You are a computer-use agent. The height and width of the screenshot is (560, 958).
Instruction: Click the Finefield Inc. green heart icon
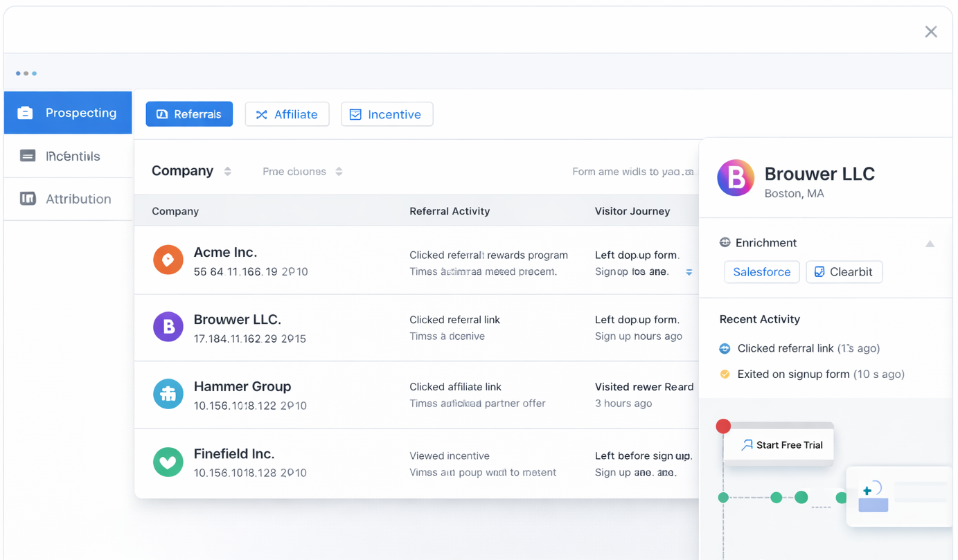[168, 462]
